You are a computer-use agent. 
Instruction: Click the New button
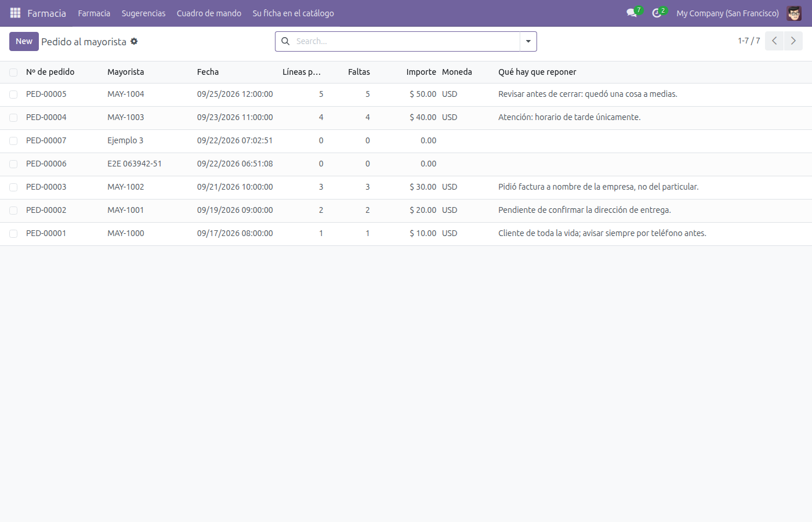tap(24, 41)
